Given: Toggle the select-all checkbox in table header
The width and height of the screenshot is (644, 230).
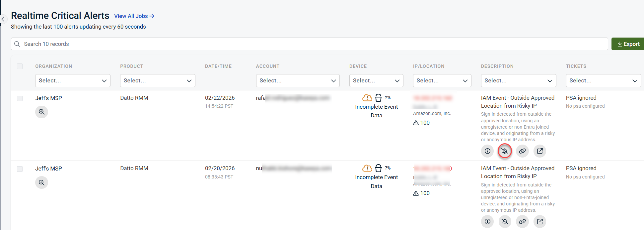Looking at the screenshot, I should [x=20, y=66].
